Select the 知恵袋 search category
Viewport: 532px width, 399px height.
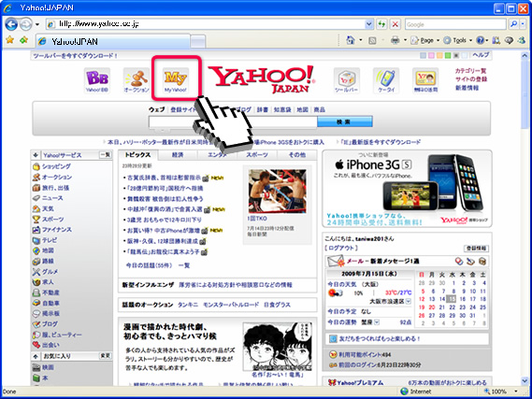pos(282,109)
